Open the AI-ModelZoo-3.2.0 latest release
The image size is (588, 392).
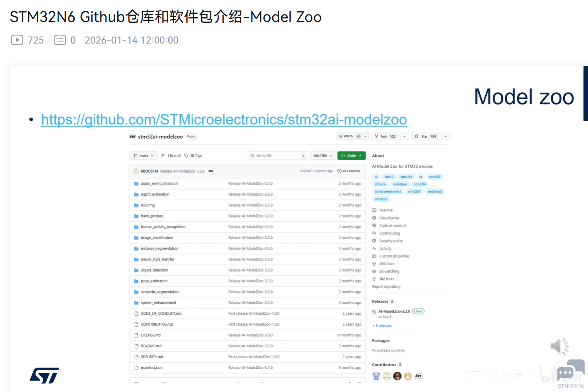(x=394, y=312)
